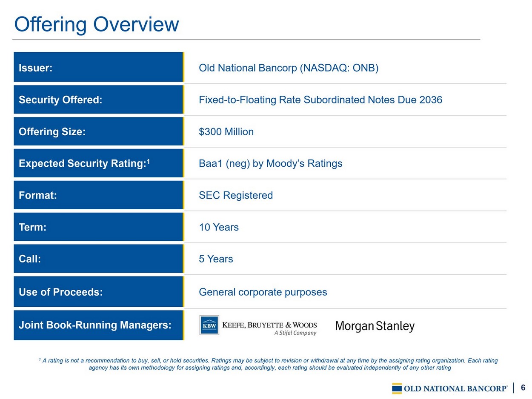Viewport: 532px width, 399px height.
Task: Select the "$300 Million" value
Action: click(226, 132)
